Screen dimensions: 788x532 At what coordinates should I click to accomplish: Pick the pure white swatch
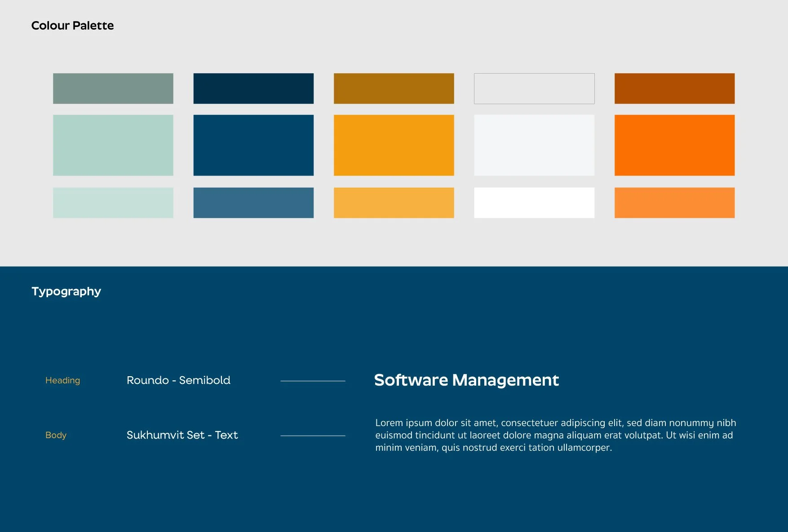pyautogui.click(x=534, y=203)
